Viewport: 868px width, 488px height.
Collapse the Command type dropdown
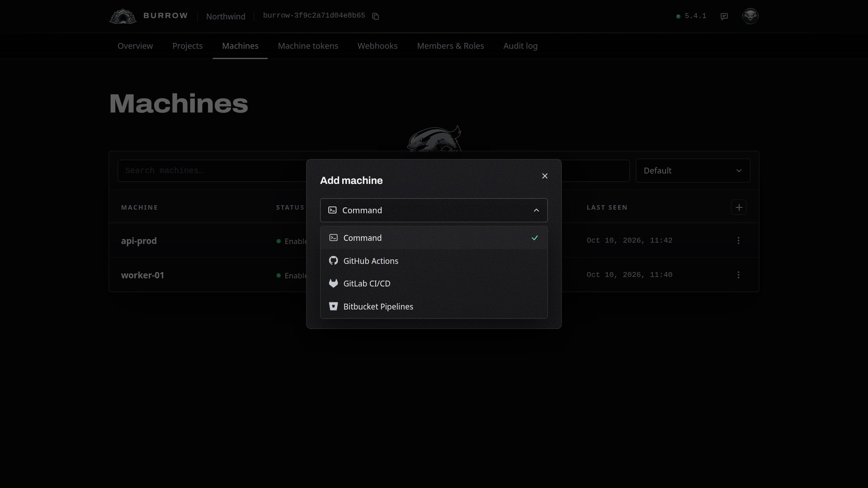(434, 210)
